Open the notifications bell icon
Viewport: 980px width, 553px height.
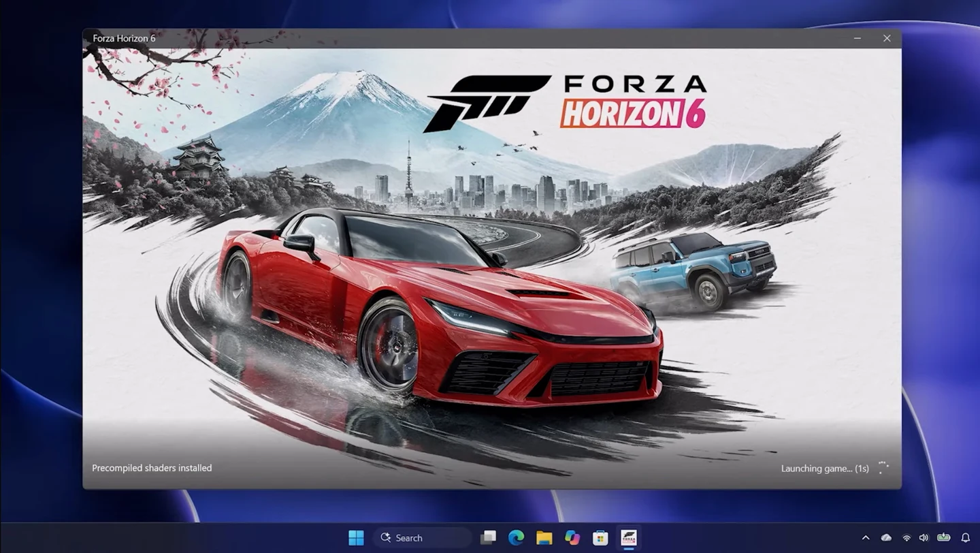tap(965, 538)
